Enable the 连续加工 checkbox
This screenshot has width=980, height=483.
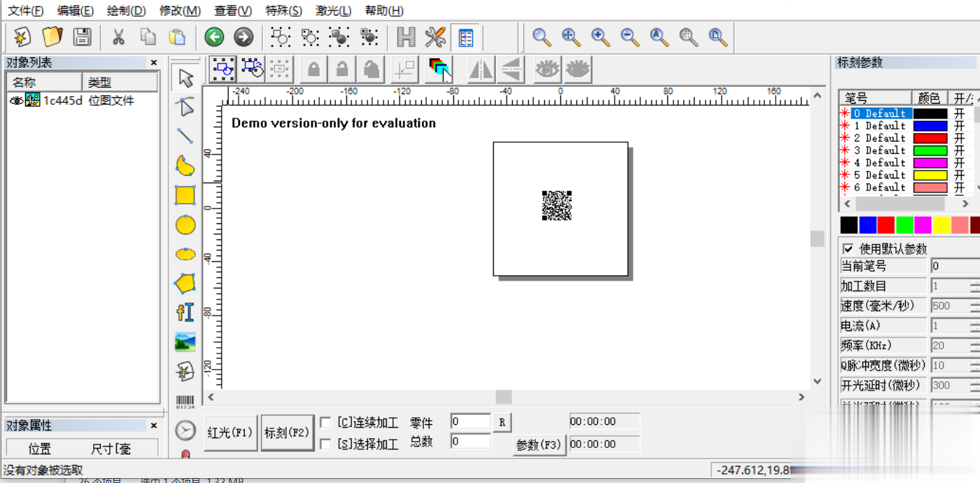coord(325,423)
